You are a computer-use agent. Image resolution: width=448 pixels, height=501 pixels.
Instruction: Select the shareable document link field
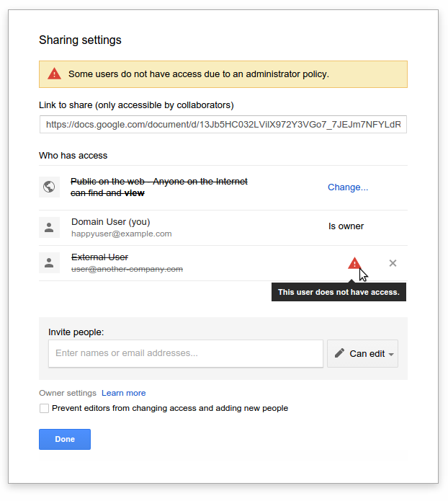tap(223, 125)
